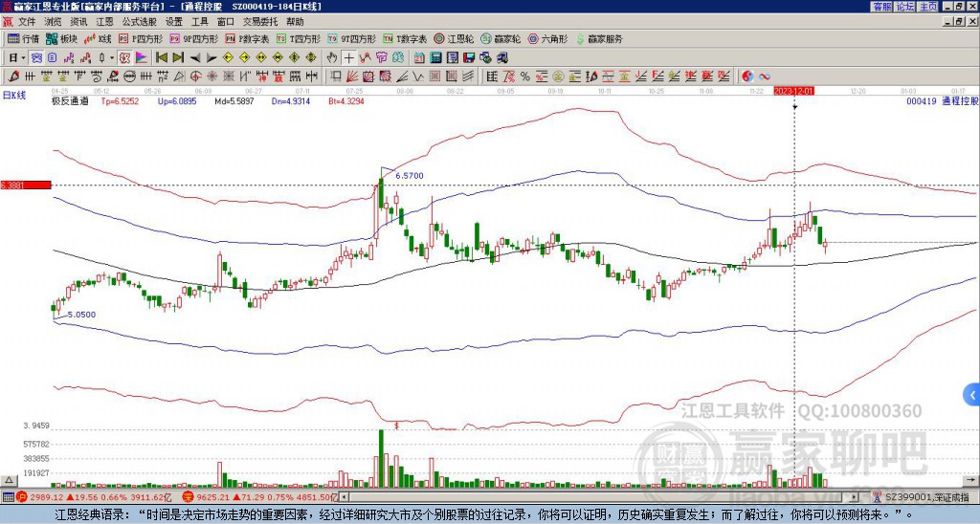The height and width of the screenshot is (524, 980).
Task: Select the red fan lines tool
Action: pos(352,76)
